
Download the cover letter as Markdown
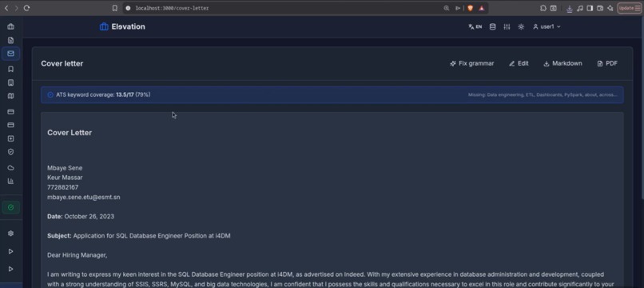click(563, 63)
